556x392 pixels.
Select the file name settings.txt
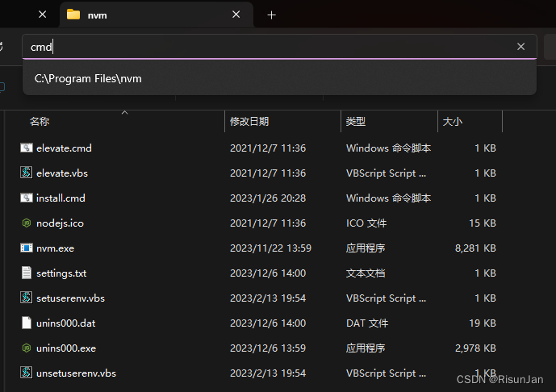point(61,273)
